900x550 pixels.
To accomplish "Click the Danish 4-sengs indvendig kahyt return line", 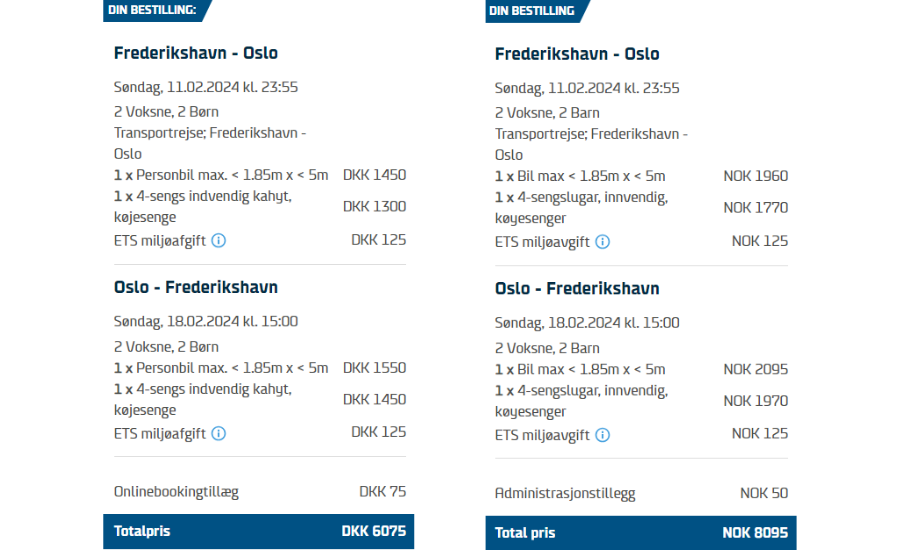I will click(x=259, y=400).
